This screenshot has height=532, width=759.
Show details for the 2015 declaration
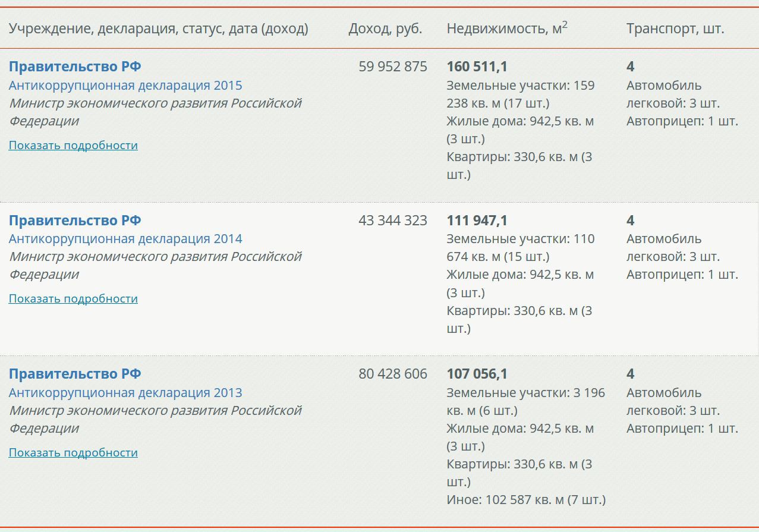73,145
